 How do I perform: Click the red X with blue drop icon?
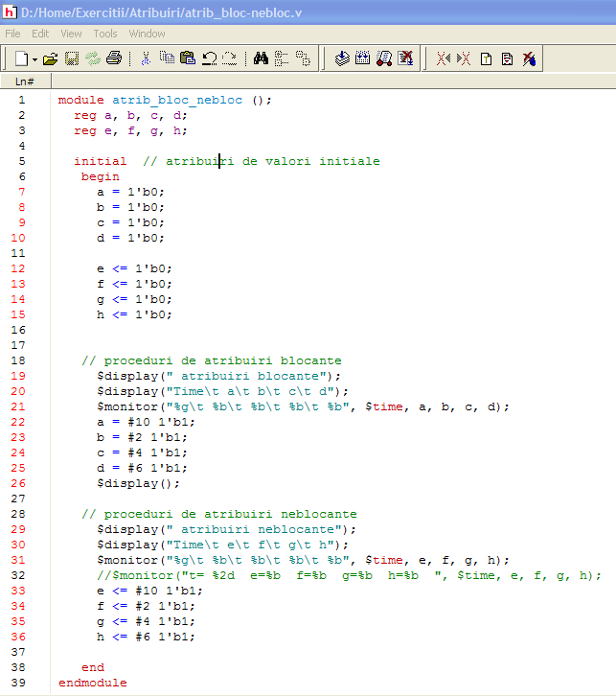coord(529,58)
